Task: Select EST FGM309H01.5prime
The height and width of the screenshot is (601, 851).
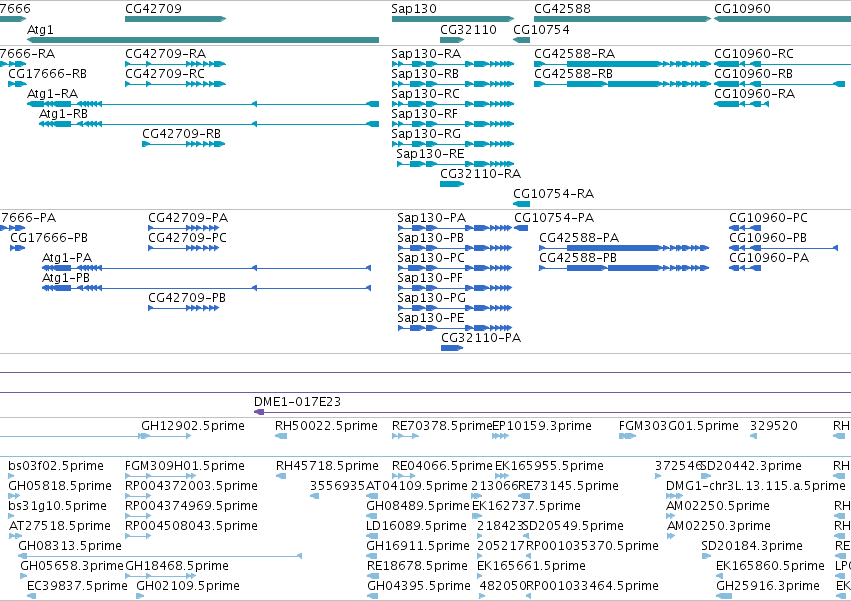Action: click(x=185, y=466)
